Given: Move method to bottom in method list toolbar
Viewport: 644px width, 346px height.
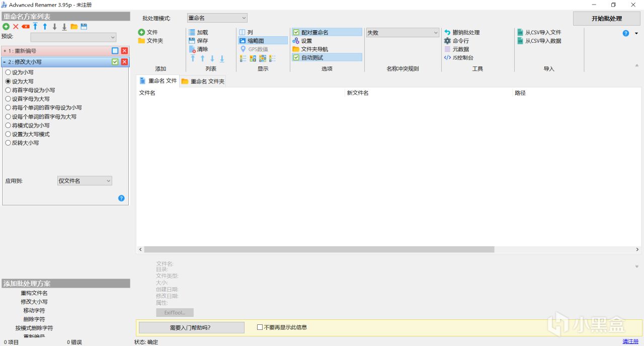Looking at the screenshot, I should coord(64,27).
